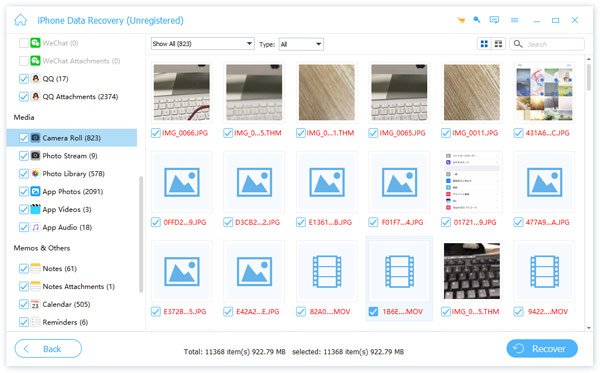Go to the Home screen icon
This screenshot has height=373, width=600.
point(21,20)
